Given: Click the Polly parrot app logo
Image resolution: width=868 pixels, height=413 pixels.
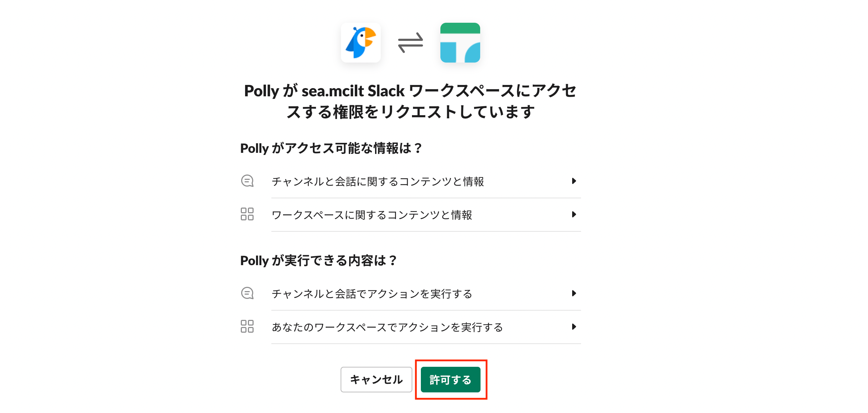Looking at the screenshot, I should pos(360,43).
